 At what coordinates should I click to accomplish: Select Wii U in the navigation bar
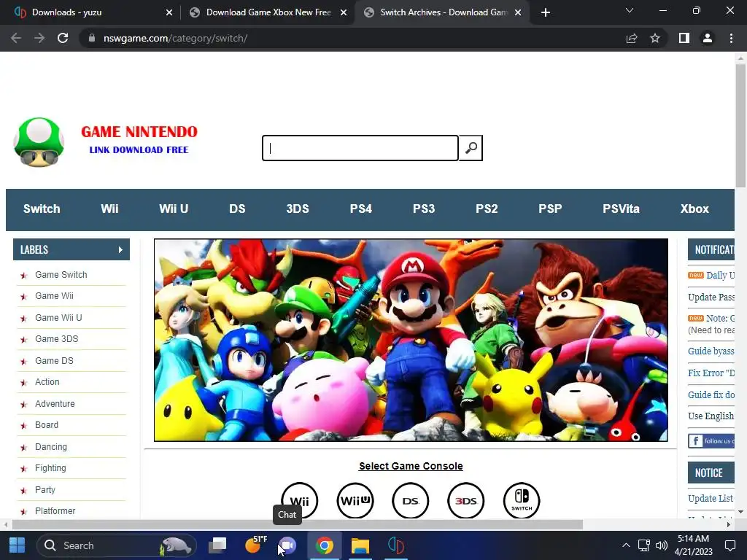pos(174,209)
